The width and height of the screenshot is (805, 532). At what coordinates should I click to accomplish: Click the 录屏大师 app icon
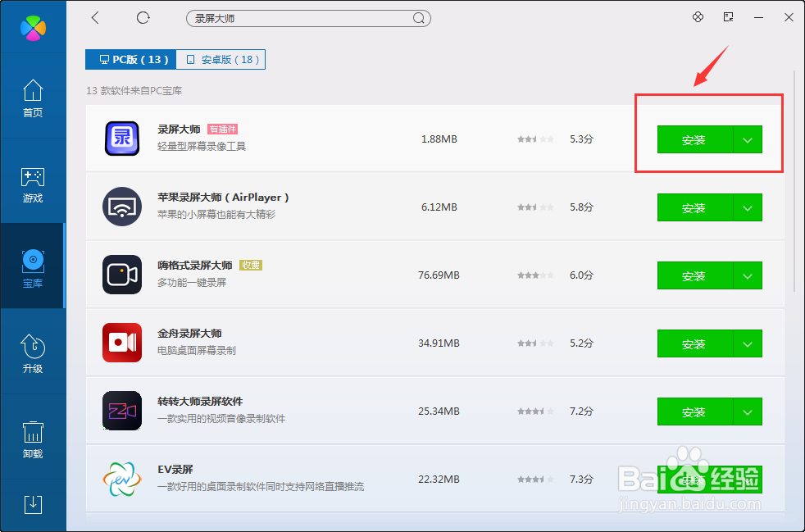point(122,139)
